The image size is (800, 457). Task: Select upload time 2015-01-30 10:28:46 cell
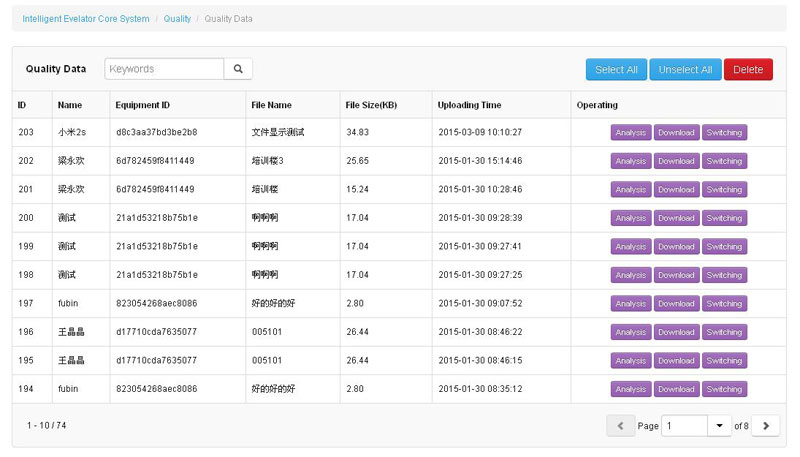point(501,190)
